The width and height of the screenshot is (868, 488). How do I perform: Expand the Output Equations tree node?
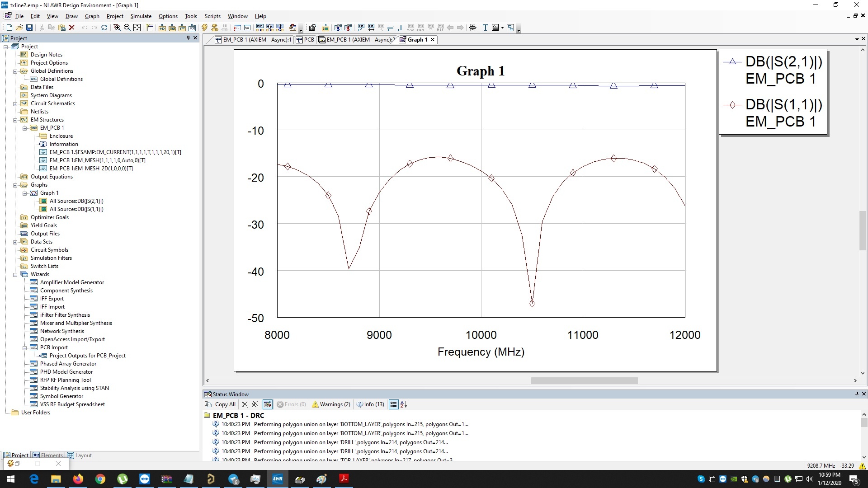pos(16,176)
